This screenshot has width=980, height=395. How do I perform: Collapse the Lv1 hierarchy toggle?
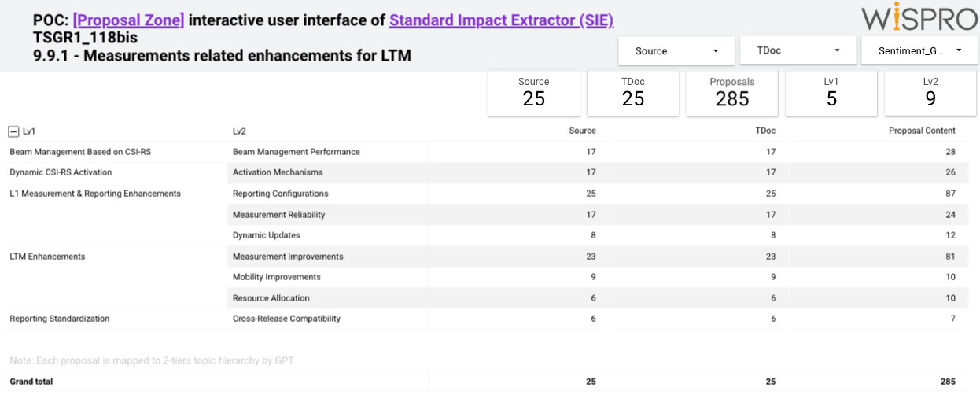13,131
